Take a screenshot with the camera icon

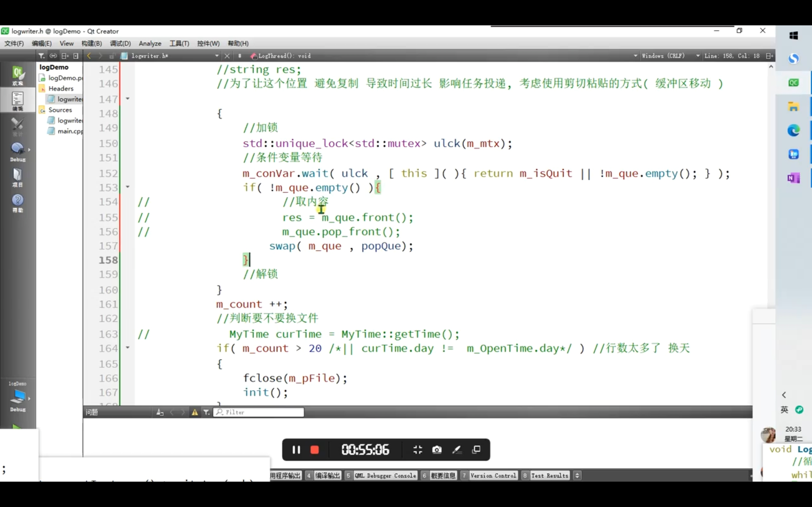(x=436, y=450)
